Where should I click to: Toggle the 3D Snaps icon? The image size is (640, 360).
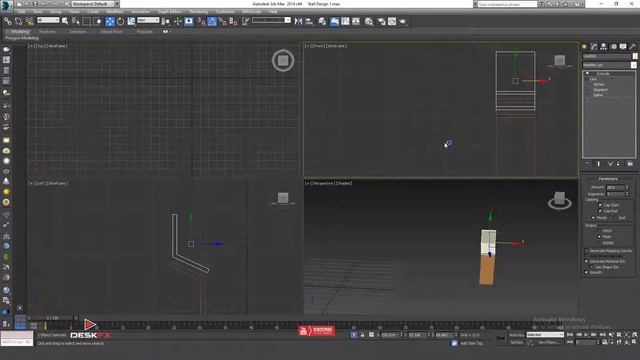pyautogui.click(x=202, y=21)
